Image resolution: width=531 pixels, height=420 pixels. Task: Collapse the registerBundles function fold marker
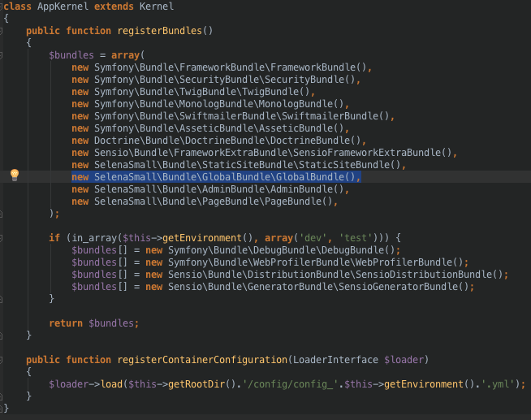pos(1,31)
